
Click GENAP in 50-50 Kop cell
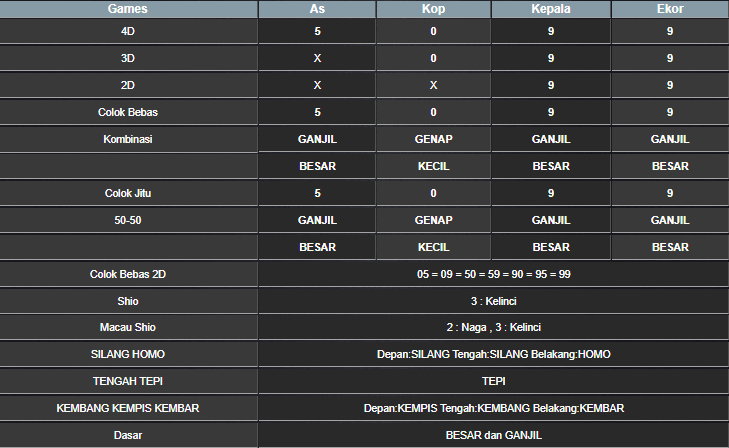(433, 220)
